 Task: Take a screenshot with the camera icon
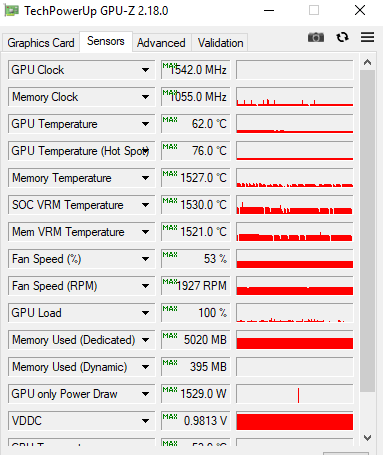[316, 37]
